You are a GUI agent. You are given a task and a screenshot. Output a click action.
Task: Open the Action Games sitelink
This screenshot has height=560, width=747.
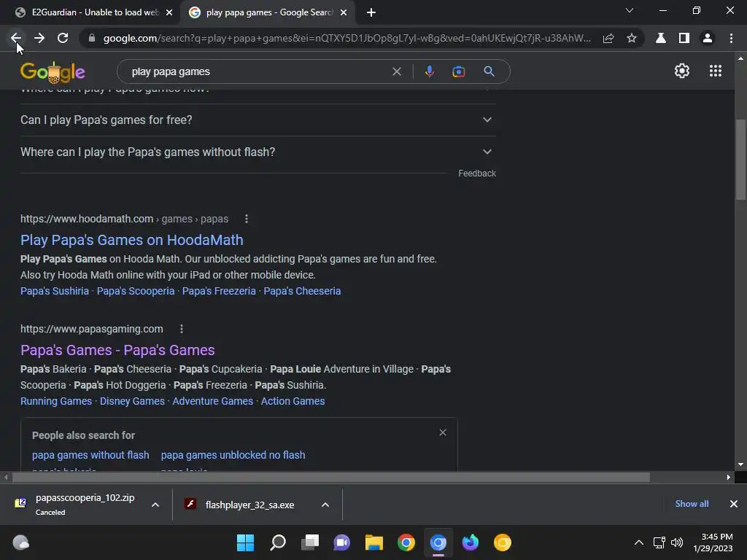(x=293, y=401)
